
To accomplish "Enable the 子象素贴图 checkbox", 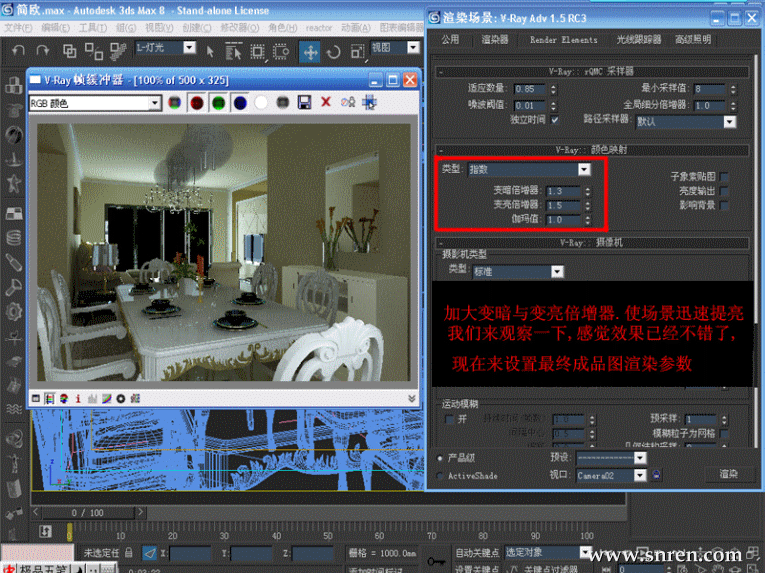I will [725, 177].
